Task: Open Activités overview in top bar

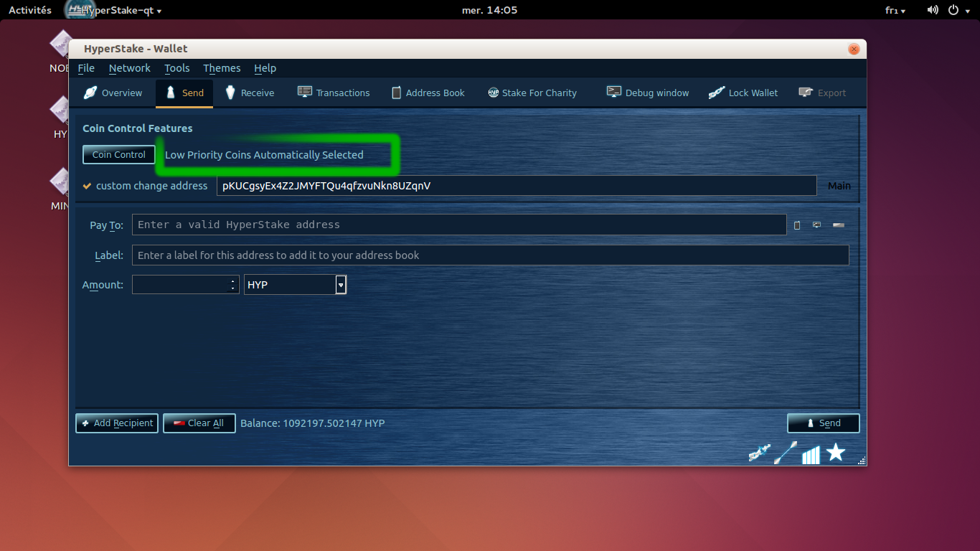Action: point(30,10)
